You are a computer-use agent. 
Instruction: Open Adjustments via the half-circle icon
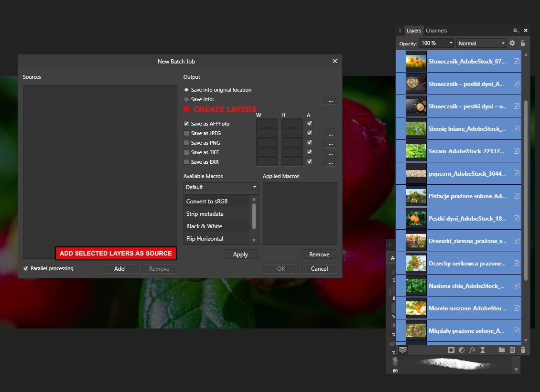click(462, 350)
